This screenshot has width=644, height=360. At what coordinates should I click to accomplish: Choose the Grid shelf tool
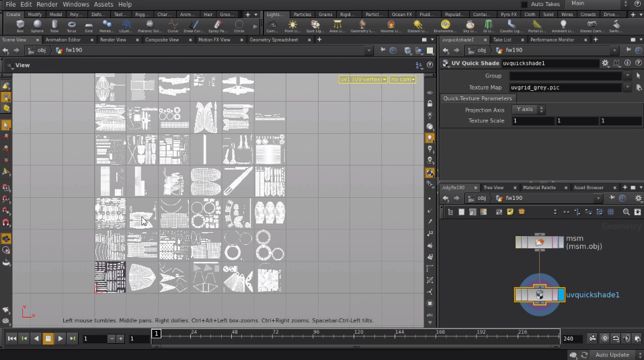pos(89,26)
